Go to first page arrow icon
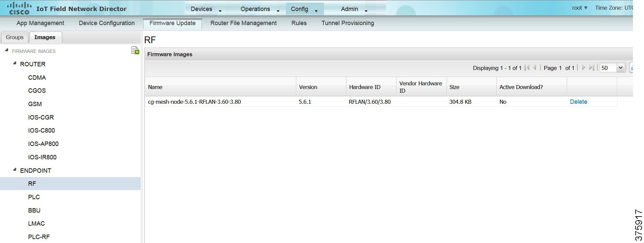This screenshot has width=644, height=243. 527,68
